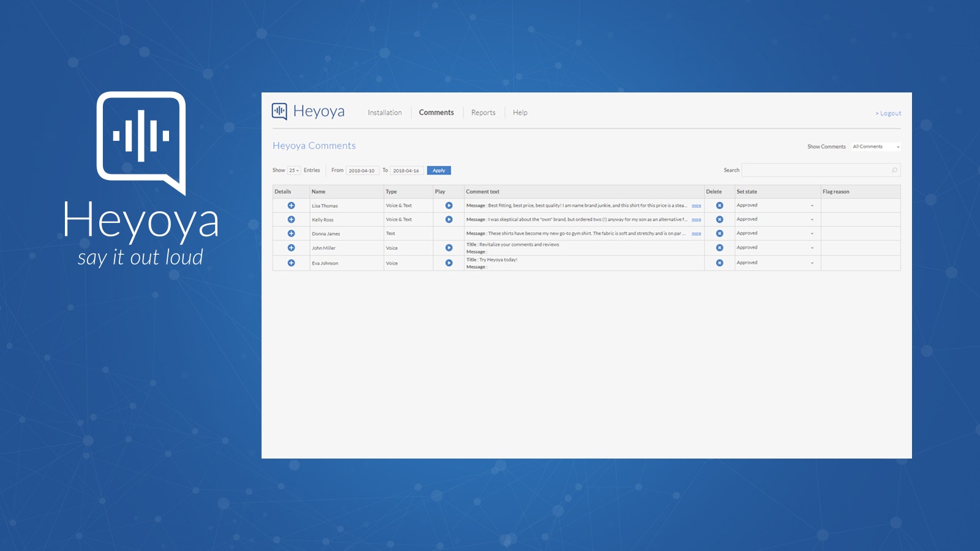Delete Kelly Ross comment

[720, 219]
